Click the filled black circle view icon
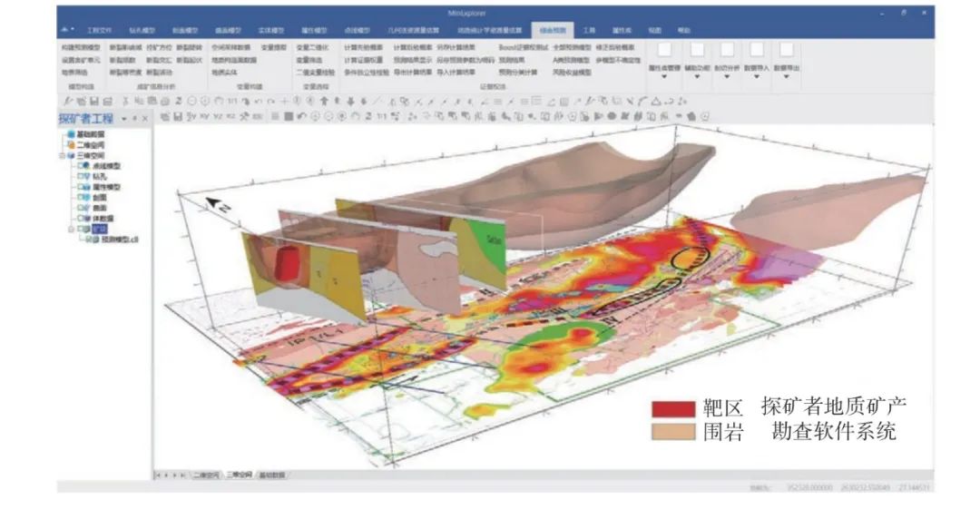The image size is (980, 509). [612, 116]
